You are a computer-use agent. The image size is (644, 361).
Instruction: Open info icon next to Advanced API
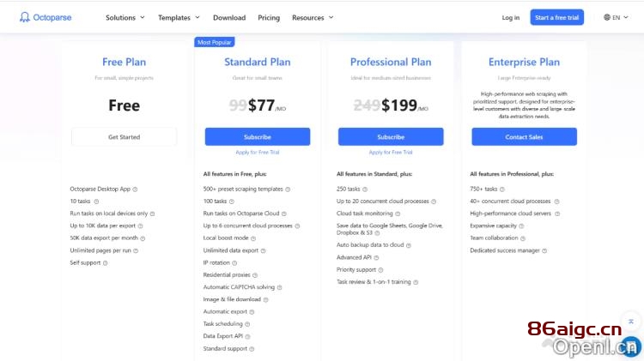[x=376, y=257]
